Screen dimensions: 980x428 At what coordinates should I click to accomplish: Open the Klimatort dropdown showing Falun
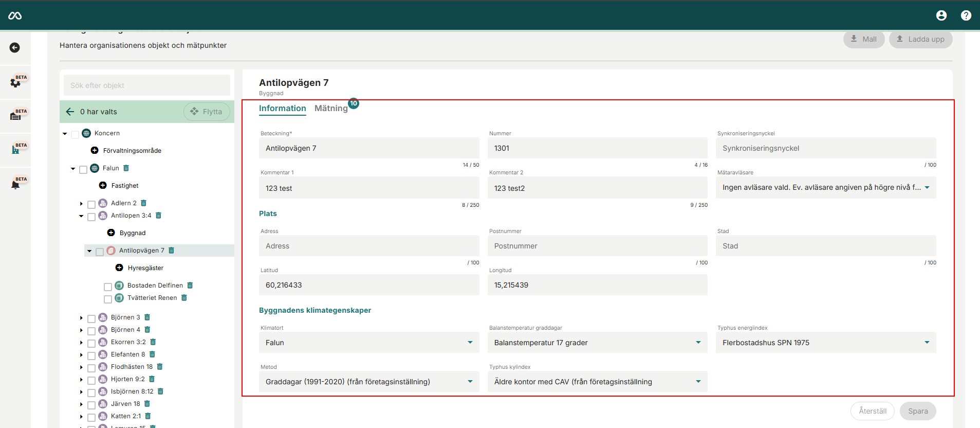pos(368,343)
